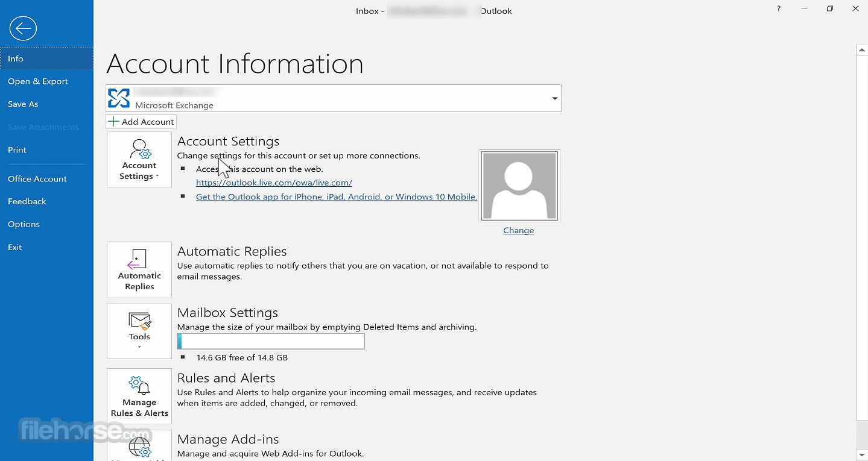Click '14.6 GB free of 14.8 GB' text
Image resolution: width=868 pixels, height=461 pixels.
(x=242, y=358)
